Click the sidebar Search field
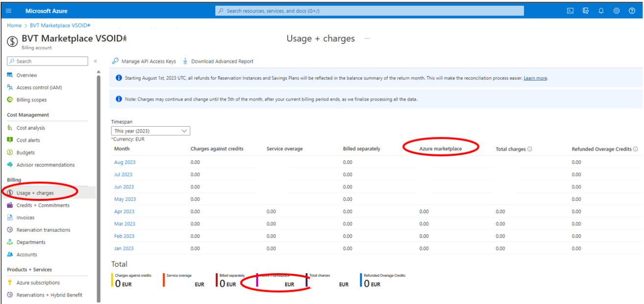Image resolution: width=644 pixels, height=304 pixels. pyautogui.click(x=47, y=61)
